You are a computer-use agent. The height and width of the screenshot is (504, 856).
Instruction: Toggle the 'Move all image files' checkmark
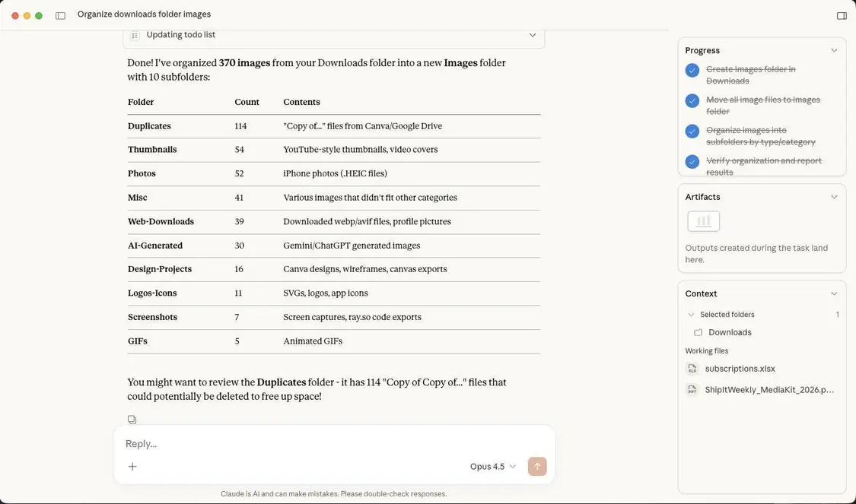692,100
